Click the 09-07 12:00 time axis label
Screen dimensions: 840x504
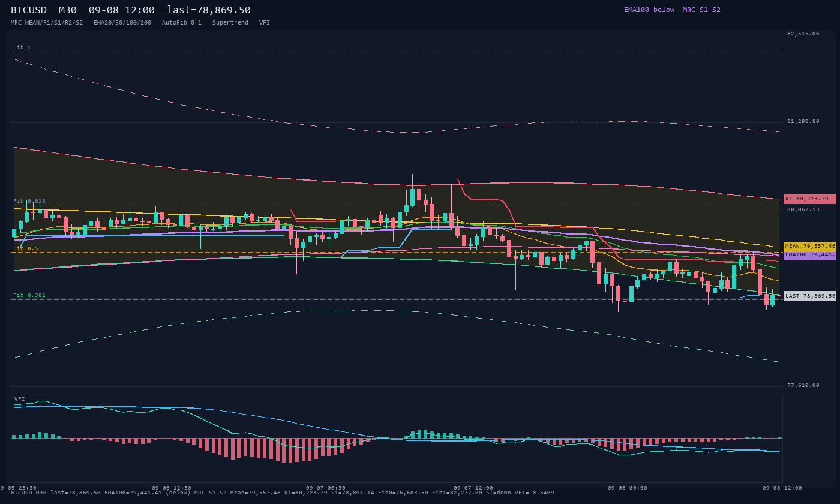(473, 488)
